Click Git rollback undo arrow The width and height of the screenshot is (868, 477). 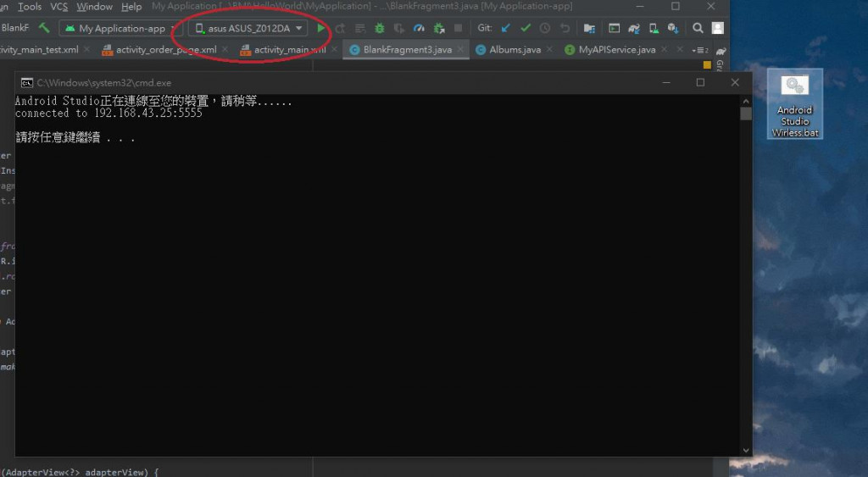tap(565, 28)
